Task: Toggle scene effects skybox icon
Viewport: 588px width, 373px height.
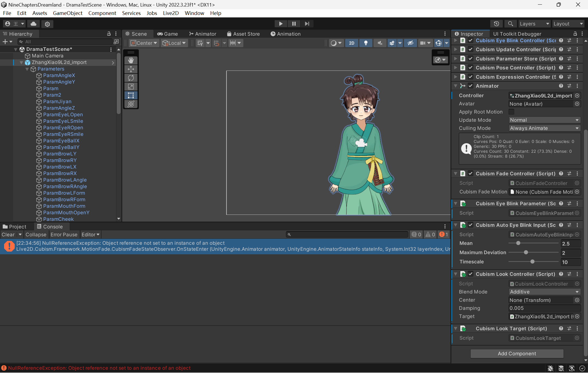Action: (x=392, y=43)
